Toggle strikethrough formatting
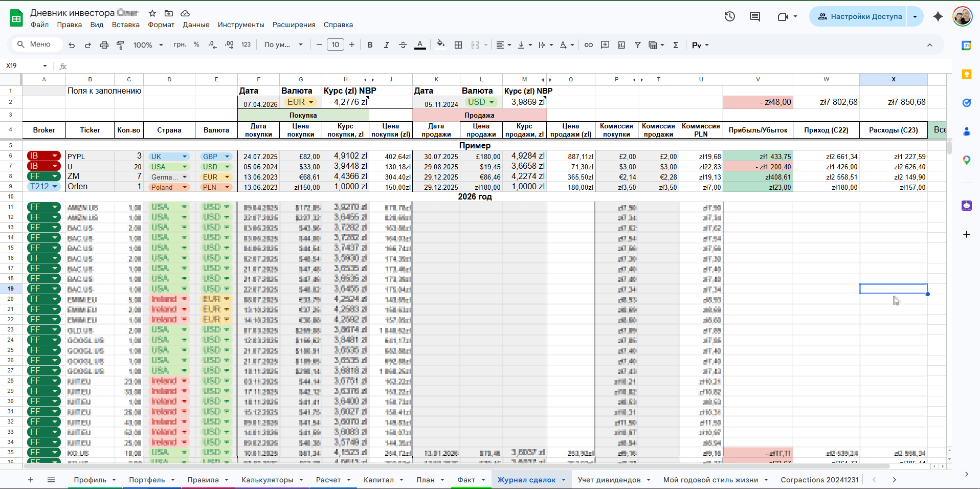The width and height of the screenshot is (980, 489). click(x=403, y=45)
